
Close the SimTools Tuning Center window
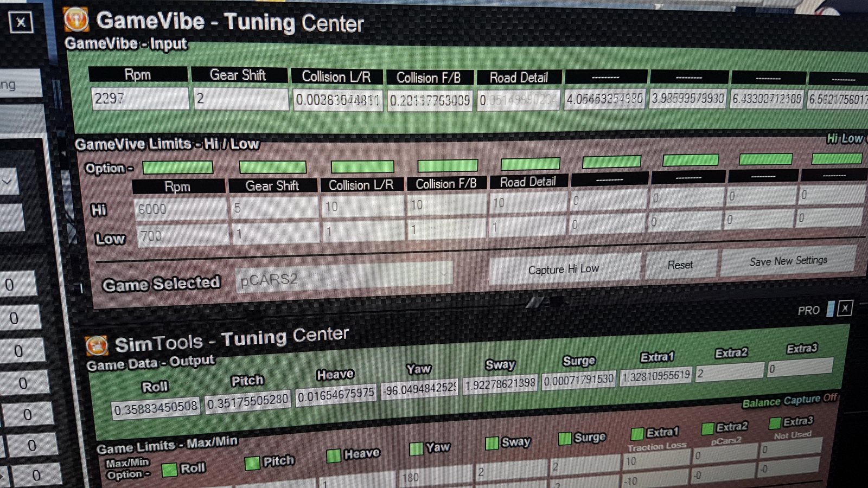tap(845, 308)
